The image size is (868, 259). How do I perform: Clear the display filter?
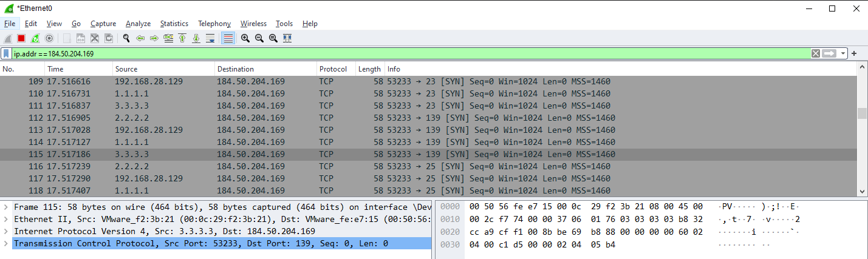[816, 53]
